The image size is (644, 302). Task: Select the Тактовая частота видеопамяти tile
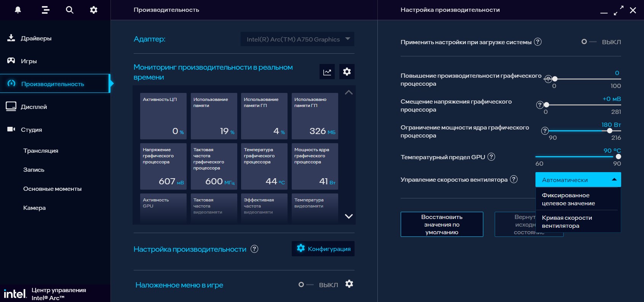(214, 208)
